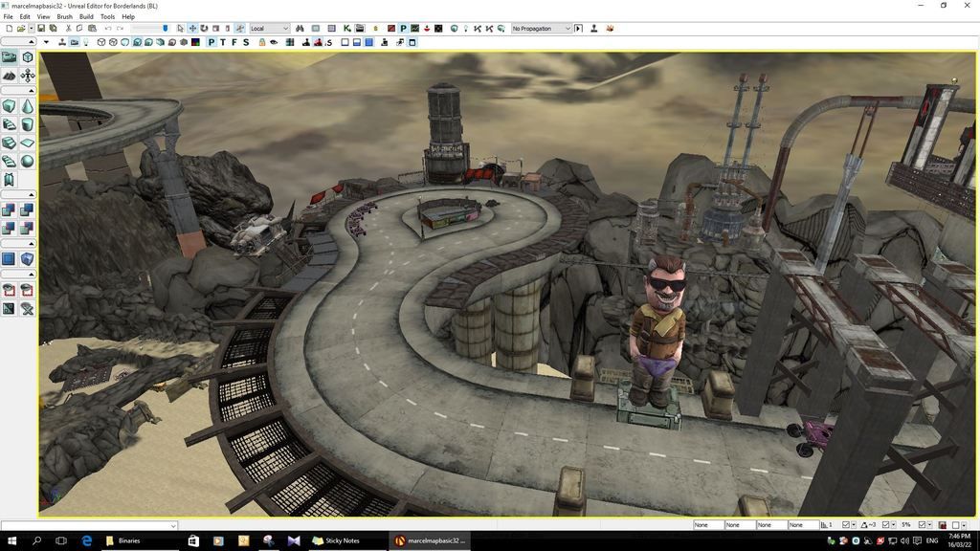Click the main 3D perspective viewport scene
Image resolution: width=980 pixels, height=551 pixels.
coord(507,284)
